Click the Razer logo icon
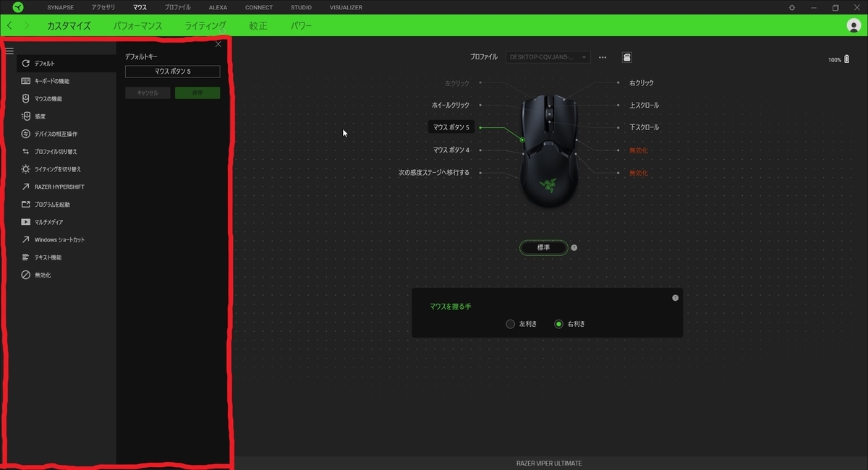Screen dimensions: 868x470 coord(17,7)
